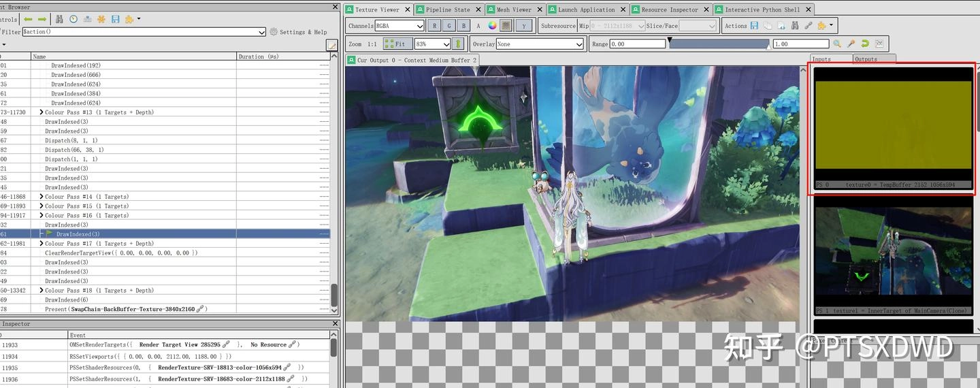The width and height of the screenshot is (980, 388).
Task: Step to next event with right arrow
Action: click(42, 19)
